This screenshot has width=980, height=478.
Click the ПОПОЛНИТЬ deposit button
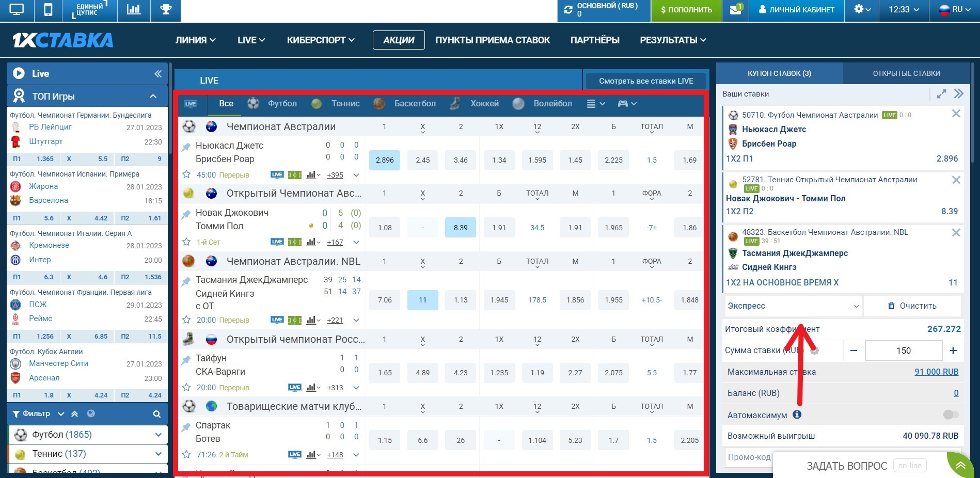point(686,10)
